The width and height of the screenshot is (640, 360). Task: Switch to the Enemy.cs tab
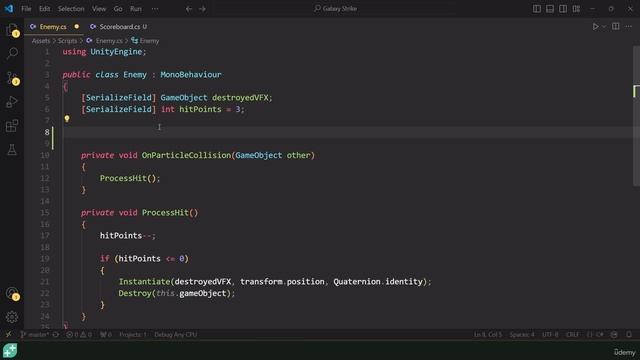(x=53, y=27)
